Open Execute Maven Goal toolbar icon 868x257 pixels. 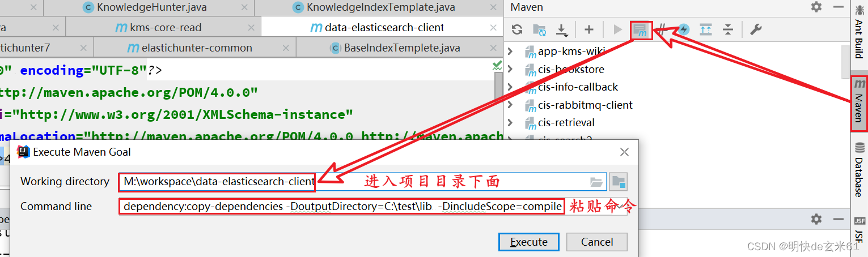(641, 29)
